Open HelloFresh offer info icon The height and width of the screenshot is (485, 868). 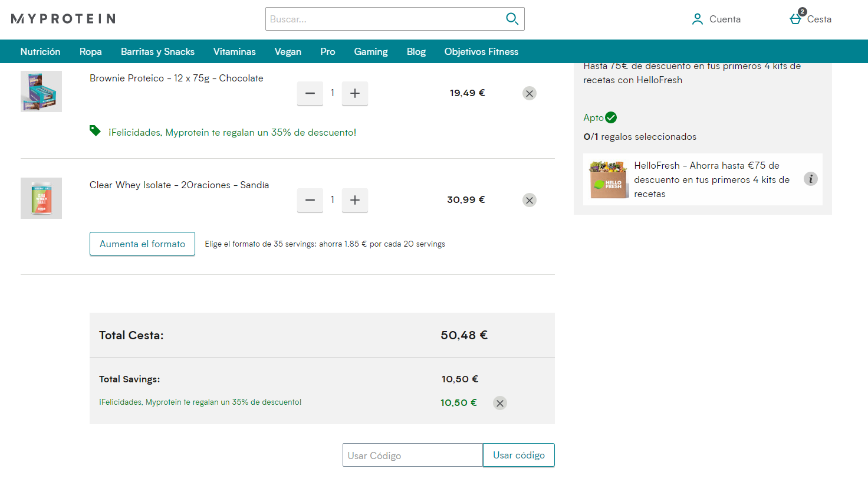(811, 179)
